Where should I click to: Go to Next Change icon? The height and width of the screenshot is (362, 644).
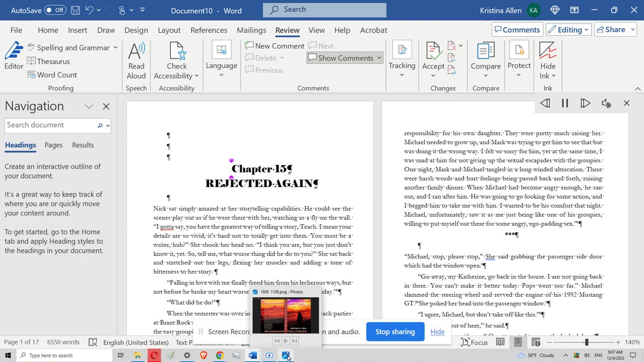click(x=451, y=70)
